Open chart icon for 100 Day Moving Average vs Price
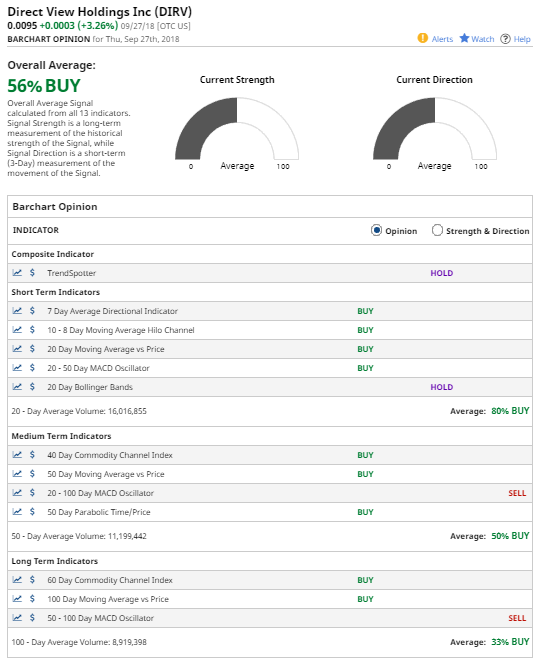 [17, 599]
